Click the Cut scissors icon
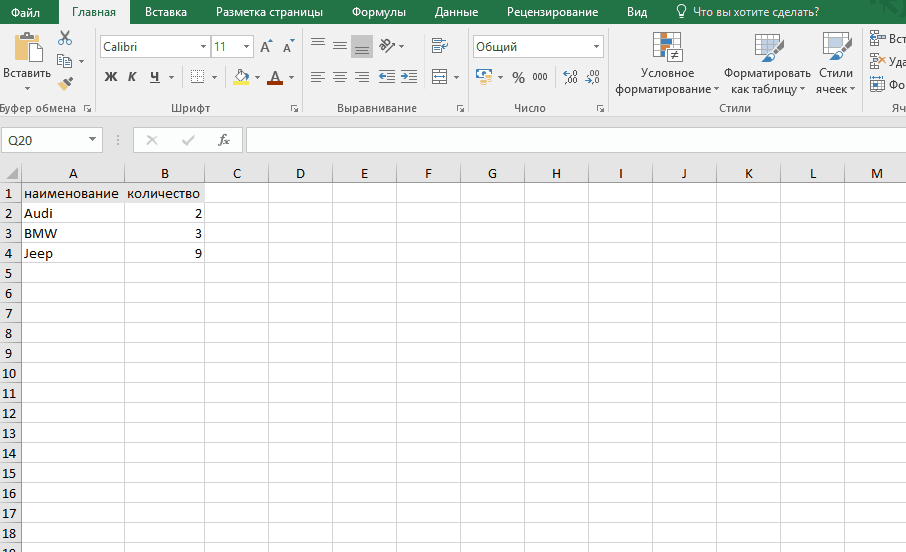Viewport: 906px width, 552px height. (x=65, y=38)
